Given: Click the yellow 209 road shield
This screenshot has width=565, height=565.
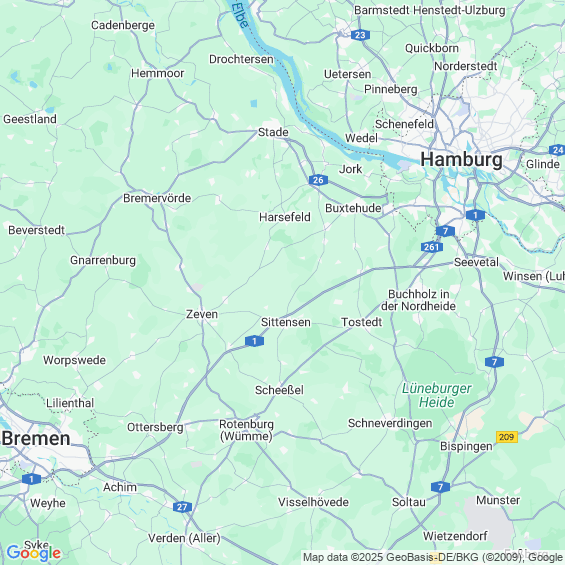Looking at the screenshot, I should pyautogui.click(x=507, y=437).
